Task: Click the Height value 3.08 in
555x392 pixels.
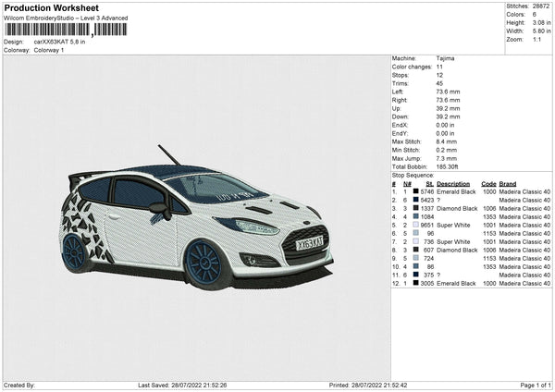Action: tap(541, 22)
